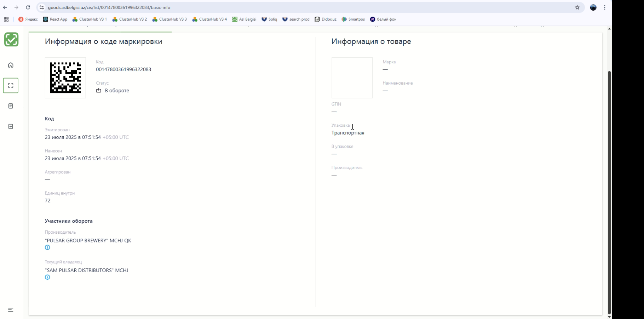Bookmark this page with star icon
Screen dimensions: 644x319
577,7
